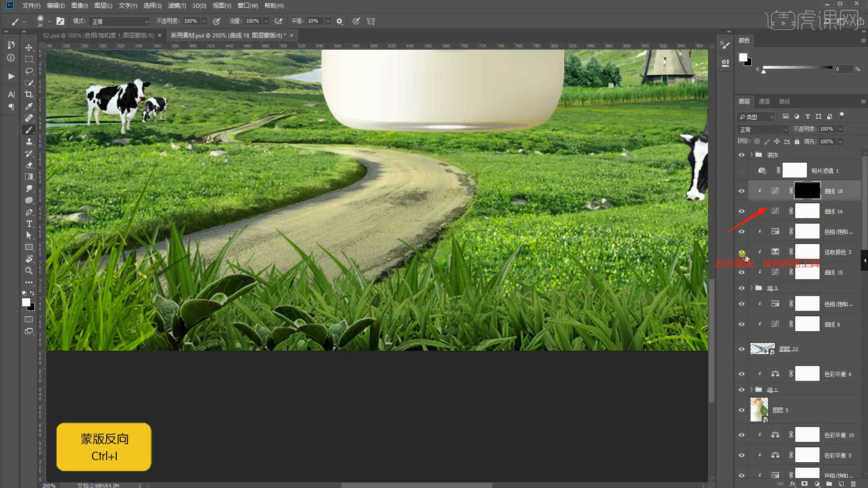Toggle layer filtering switch on/off
The height and width of the screenshot is (488, 868).
pos(841,115)
